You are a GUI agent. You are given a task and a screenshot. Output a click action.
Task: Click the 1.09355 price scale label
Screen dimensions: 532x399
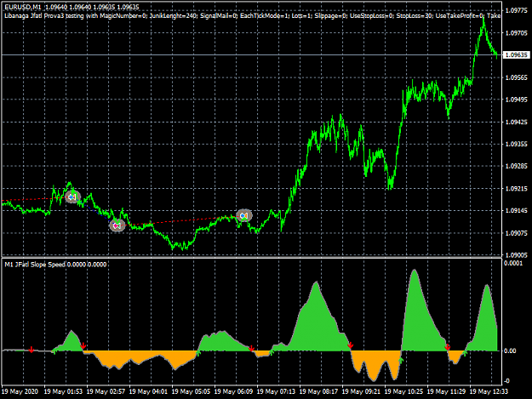tap(517, 144)
